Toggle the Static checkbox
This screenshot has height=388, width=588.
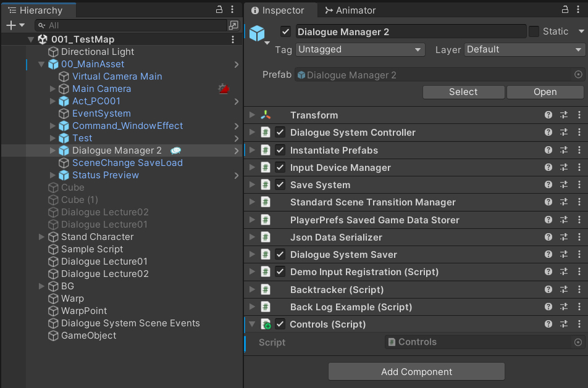(534, 31)
